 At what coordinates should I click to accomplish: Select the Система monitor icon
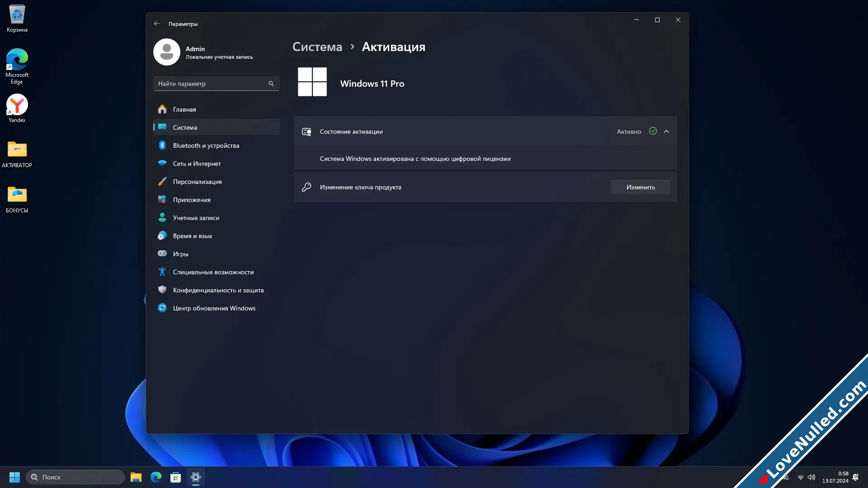point(162,127)
